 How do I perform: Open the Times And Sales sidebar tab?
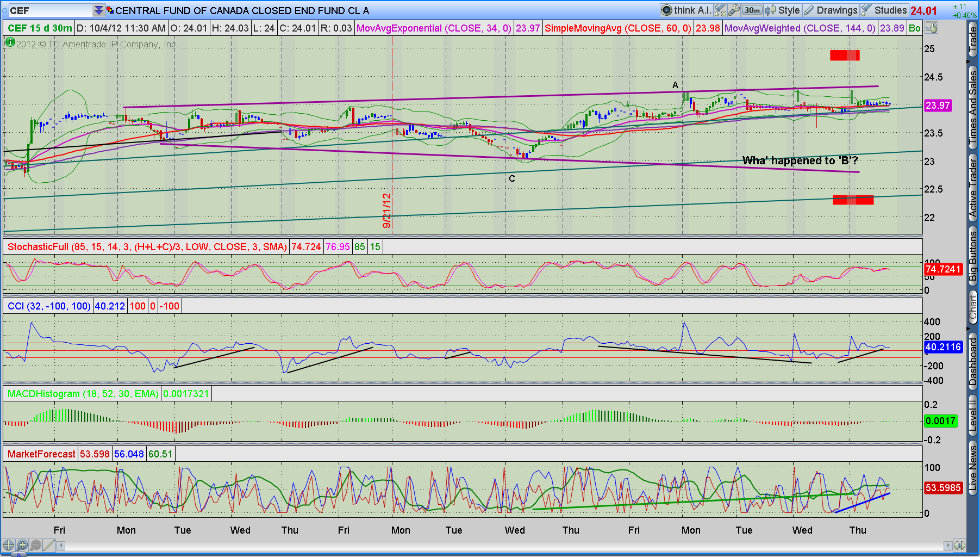pyautogui.click(x=973, y=108)
